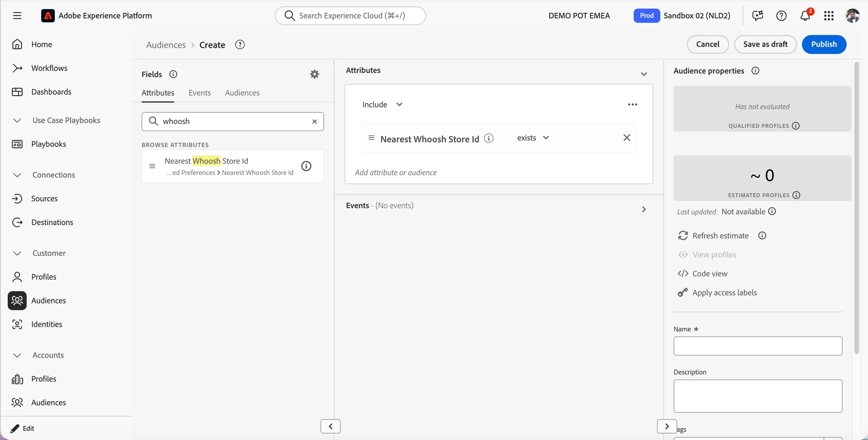Collapse the Fields panel left arrow

[x=330, y=426]
